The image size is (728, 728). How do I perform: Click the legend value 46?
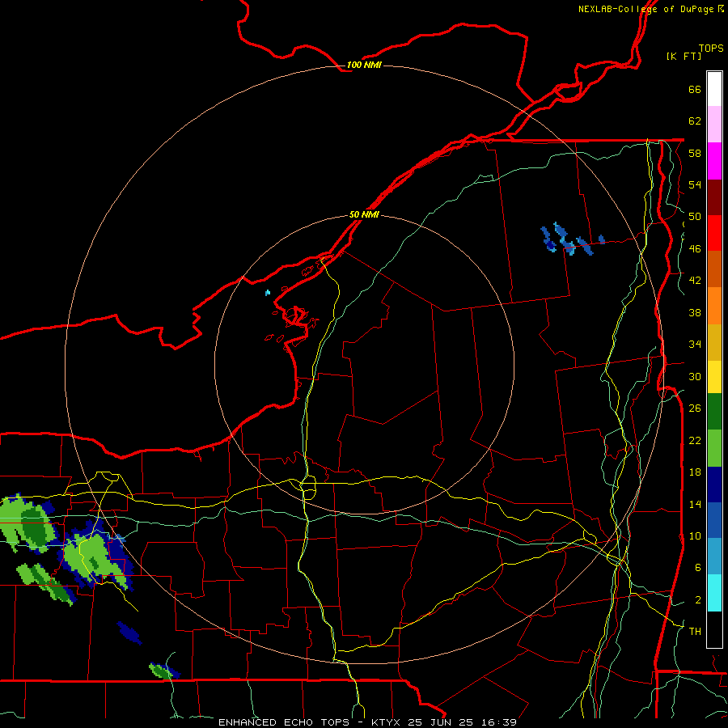695,249
